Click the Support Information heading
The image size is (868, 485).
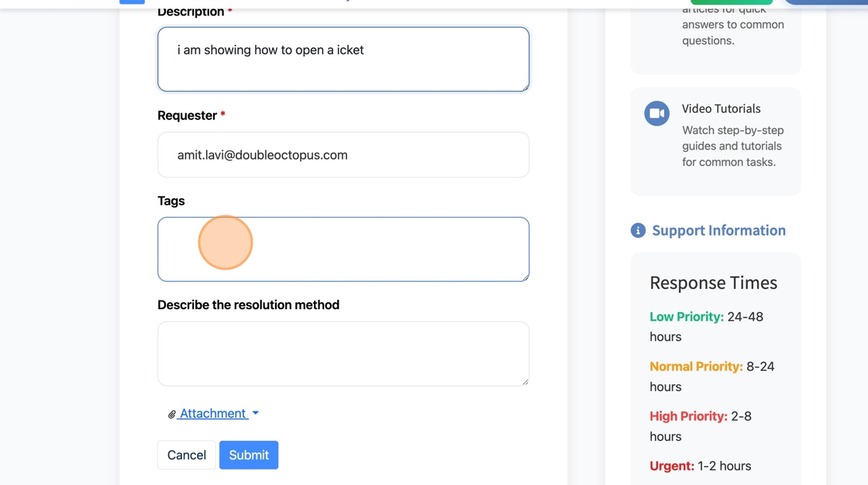coord(718,230)
